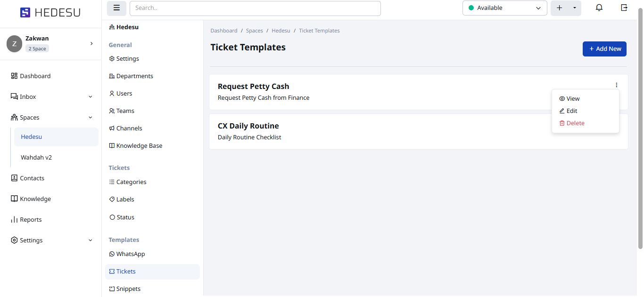The height and width of the screenshot is (297, 644).
Task: Click the top search input field
Action: click(255, 8)
